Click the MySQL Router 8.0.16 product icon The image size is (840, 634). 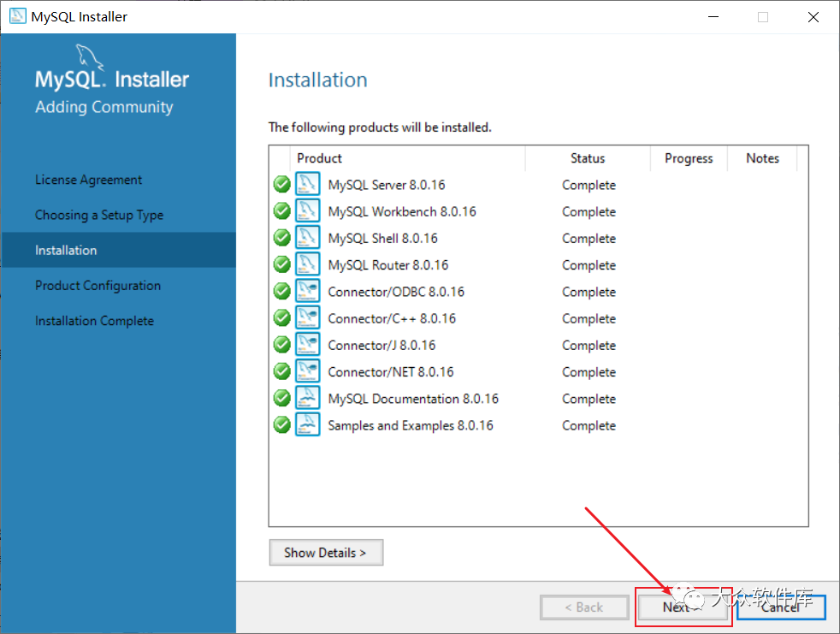point(307,264)
